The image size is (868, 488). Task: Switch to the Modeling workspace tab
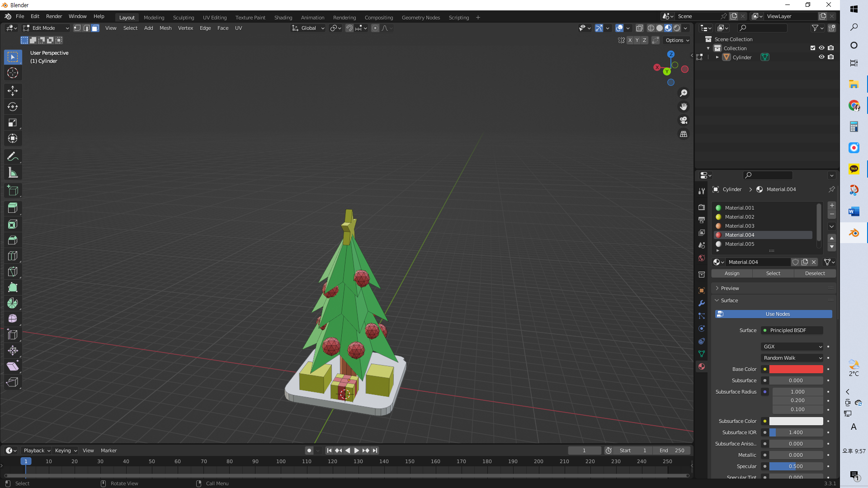pos(154,18)
